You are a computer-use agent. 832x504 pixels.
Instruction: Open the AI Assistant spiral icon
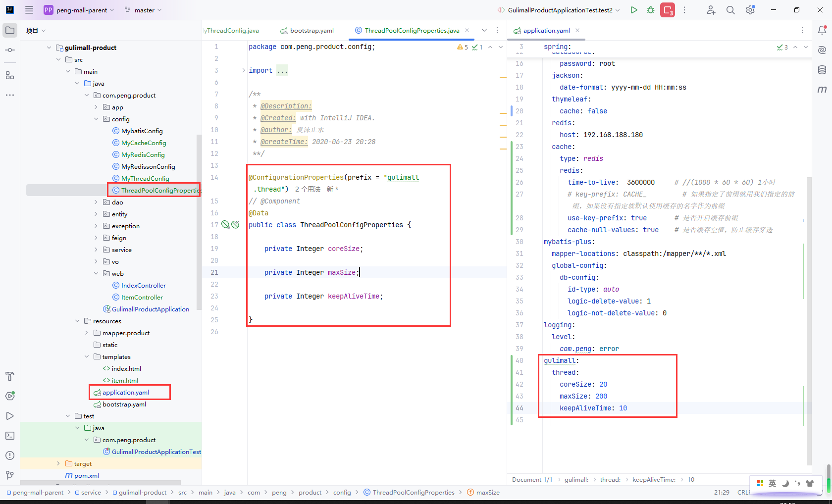[x=822, y=50]
